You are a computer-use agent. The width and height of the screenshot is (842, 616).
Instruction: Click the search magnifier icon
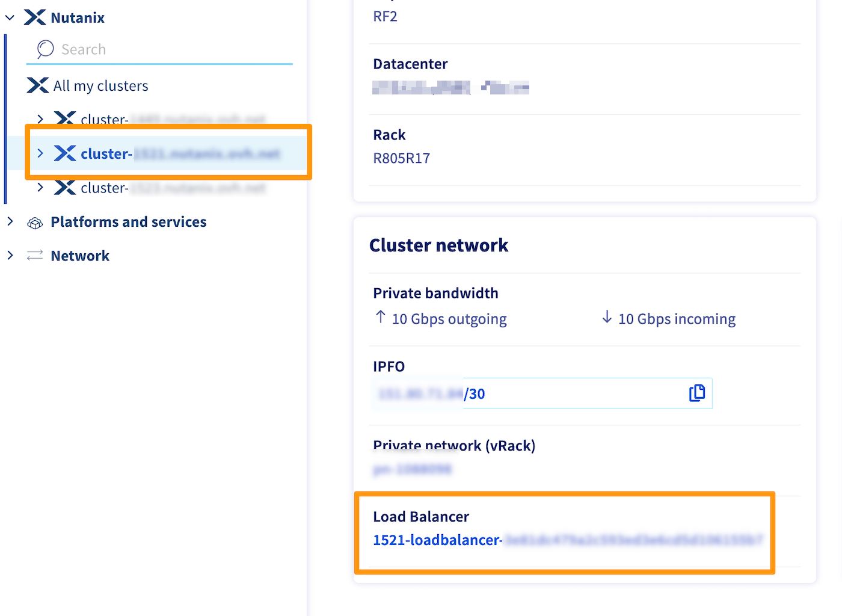coord(45,49)
